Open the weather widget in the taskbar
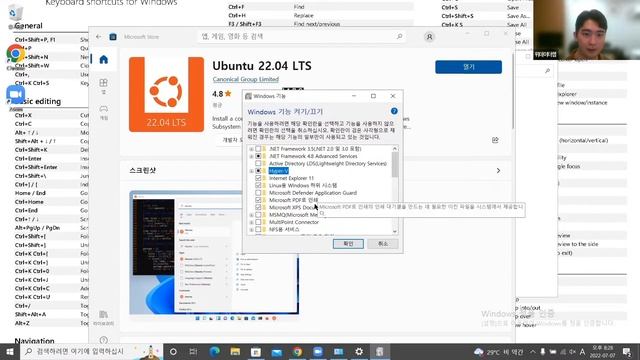Screen dimensions: 640x360 pyautogui.click(x=499, y=351)
